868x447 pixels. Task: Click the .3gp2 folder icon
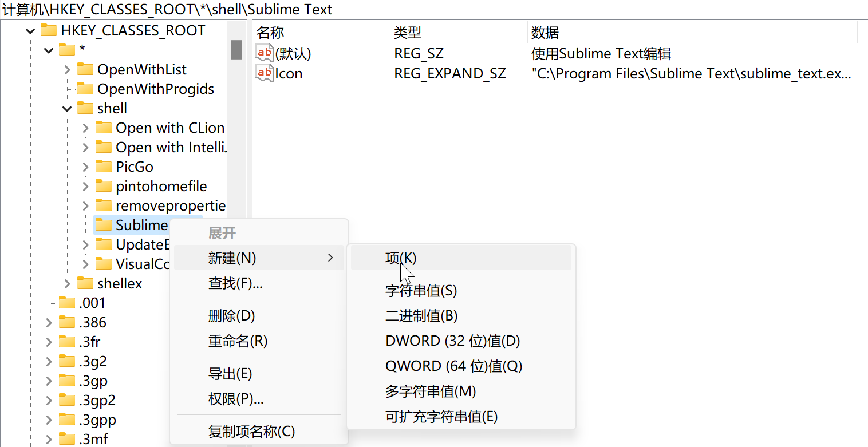[67, 400]
